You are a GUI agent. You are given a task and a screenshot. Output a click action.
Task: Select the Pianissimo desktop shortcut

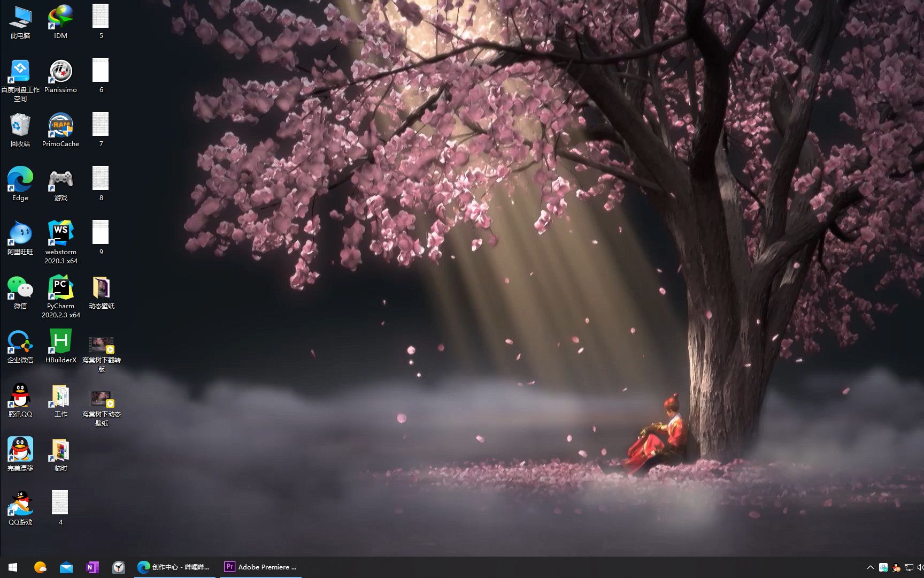pos(60,76)
